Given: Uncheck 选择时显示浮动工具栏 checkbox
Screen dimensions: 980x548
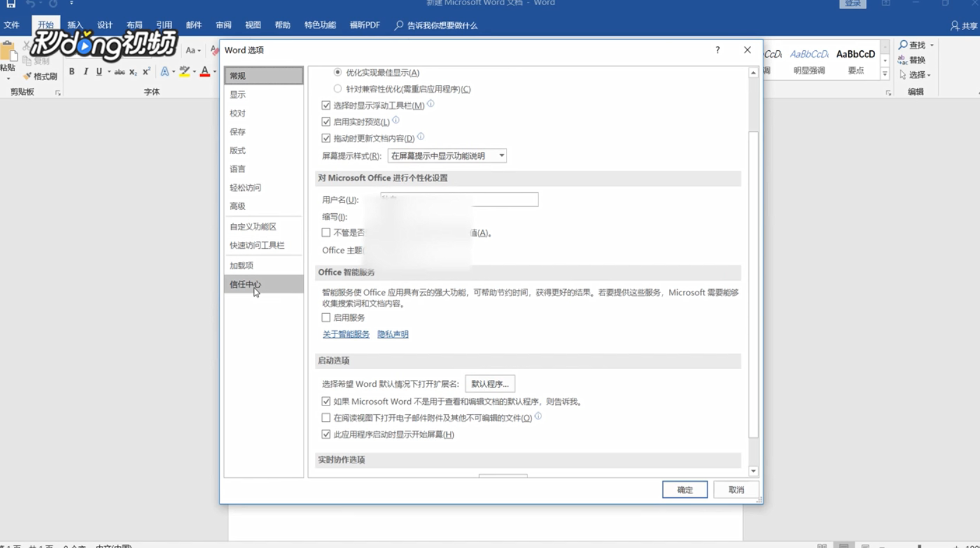Looking at the screenshot, I should [326, 106].
